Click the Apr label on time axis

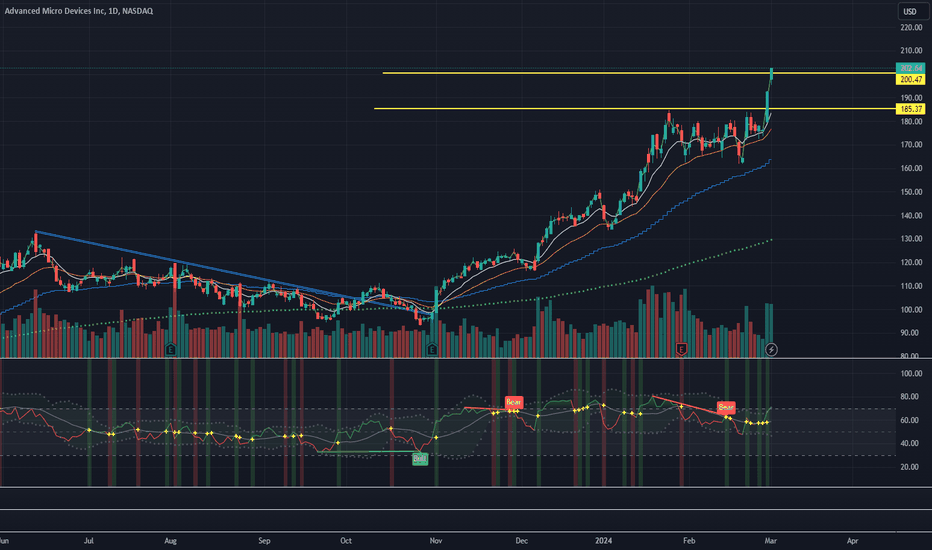[852, 541]
